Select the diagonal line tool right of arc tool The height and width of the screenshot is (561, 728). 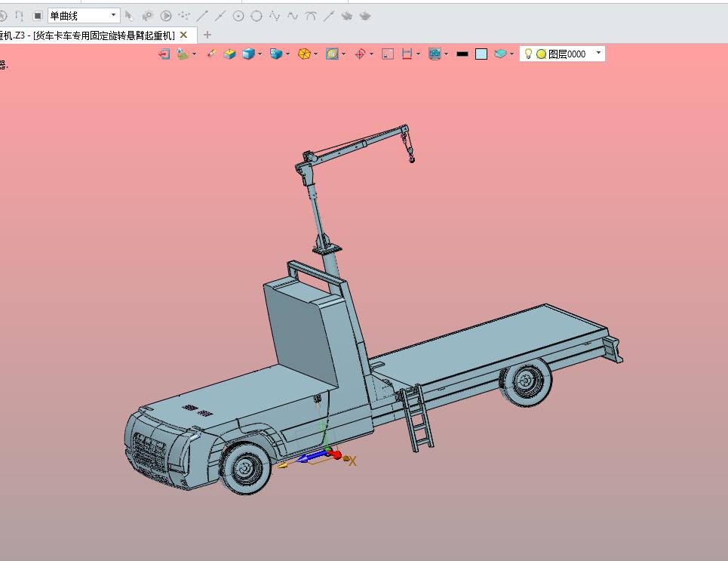click(x=329, y=16)
